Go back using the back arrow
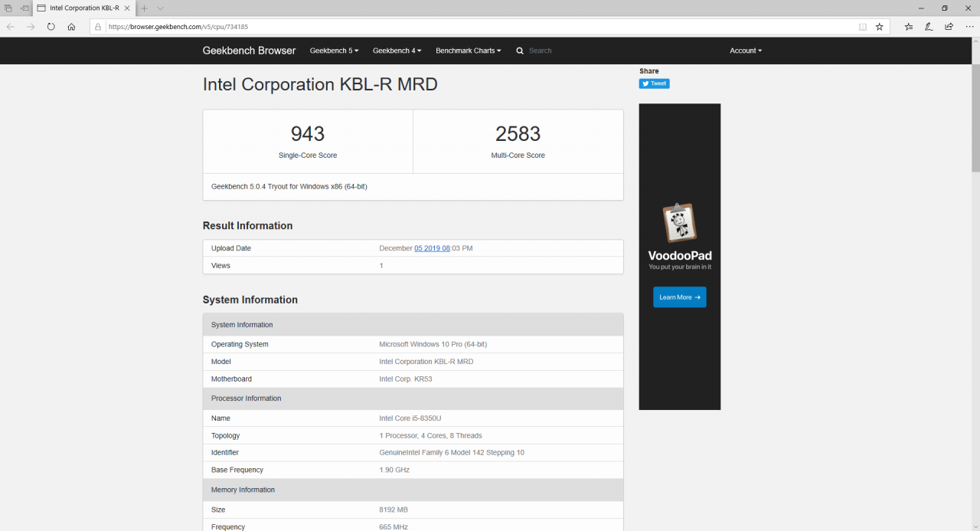The image size is (980, 531). click(x=11, y=26)
